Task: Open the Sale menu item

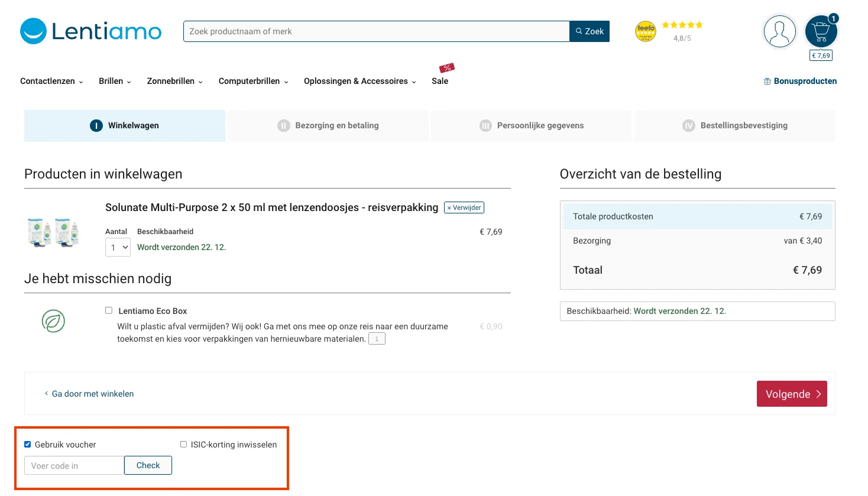Action: point(439,81)
